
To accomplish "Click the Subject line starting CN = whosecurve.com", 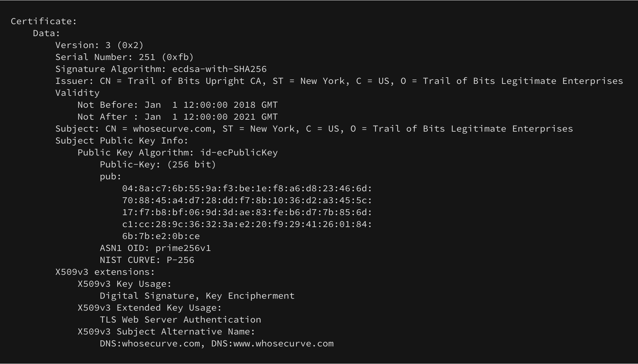I will 314,129.
